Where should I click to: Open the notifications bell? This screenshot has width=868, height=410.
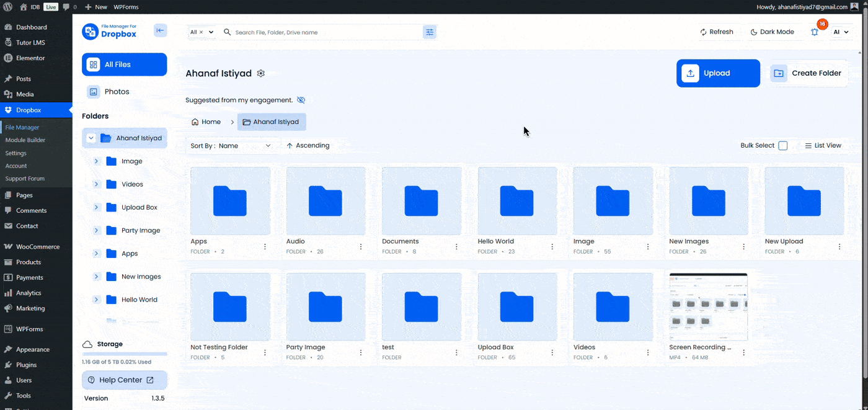pos(815,32)
